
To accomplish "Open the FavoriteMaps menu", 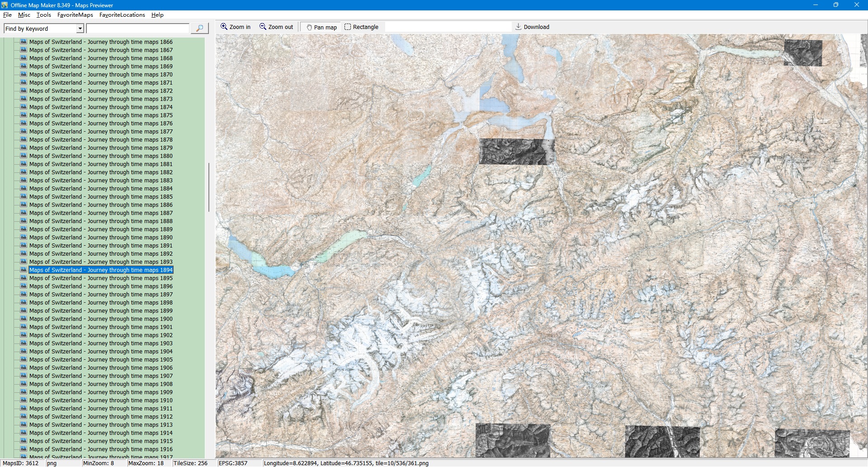I will 75,15.
